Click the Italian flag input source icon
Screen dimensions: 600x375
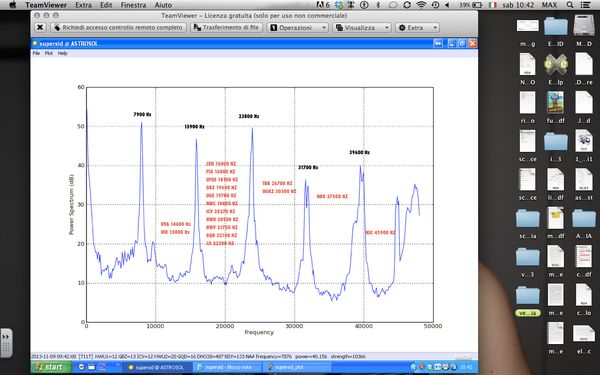point(492,5)
